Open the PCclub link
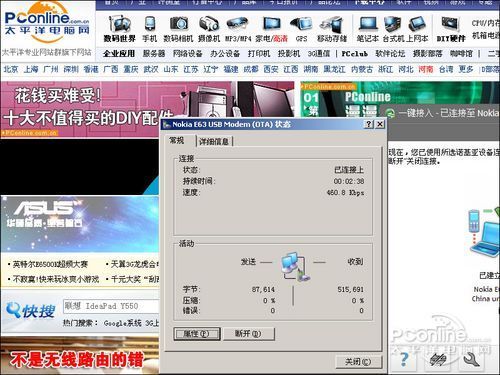 click(x=355, y=53)
